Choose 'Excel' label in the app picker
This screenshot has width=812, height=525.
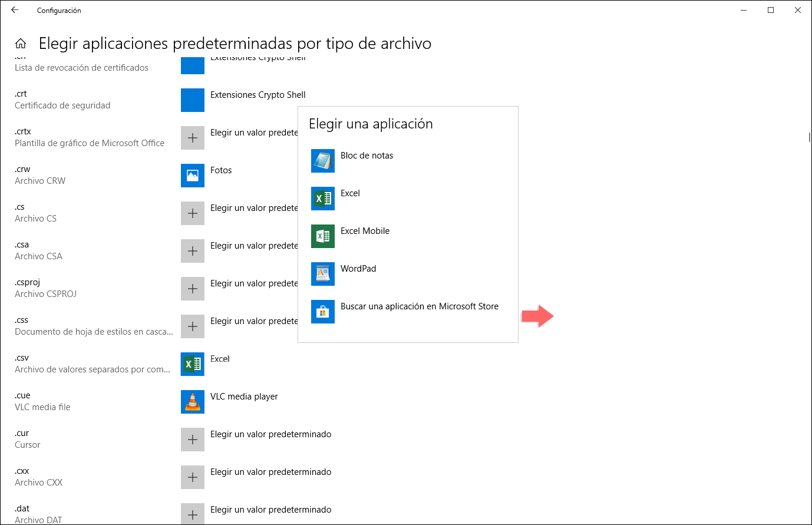click(350, 193)
